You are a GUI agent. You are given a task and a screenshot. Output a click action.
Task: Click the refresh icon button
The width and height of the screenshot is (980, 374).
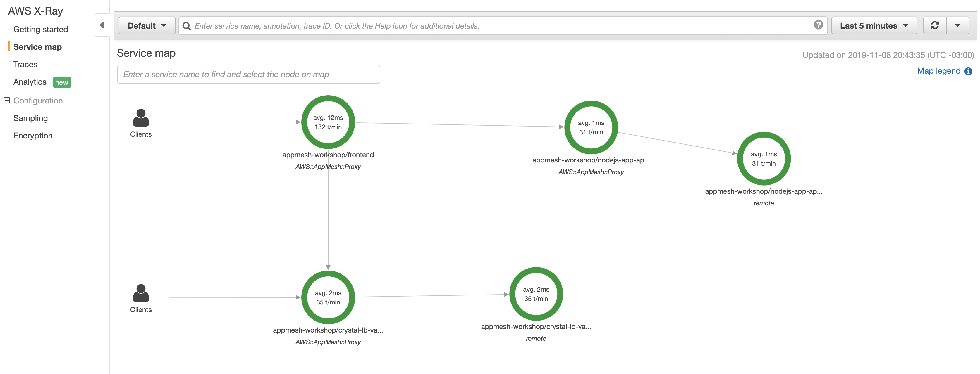(x=934, y=25)
